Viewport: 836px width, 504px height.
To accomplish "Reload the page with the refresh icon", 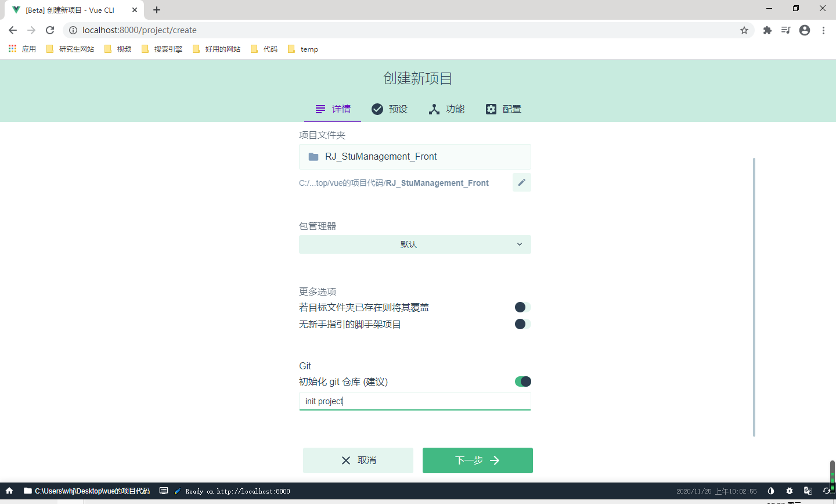I will pyautogui.click(x=50, y=30).
